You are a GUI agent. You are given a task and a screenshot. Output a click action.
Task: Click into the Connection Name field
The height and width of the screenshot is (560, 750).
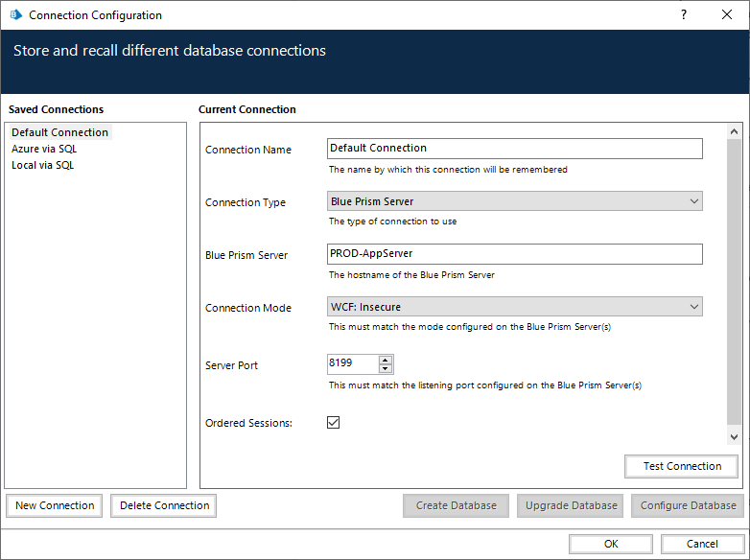(x=514, y=149)
